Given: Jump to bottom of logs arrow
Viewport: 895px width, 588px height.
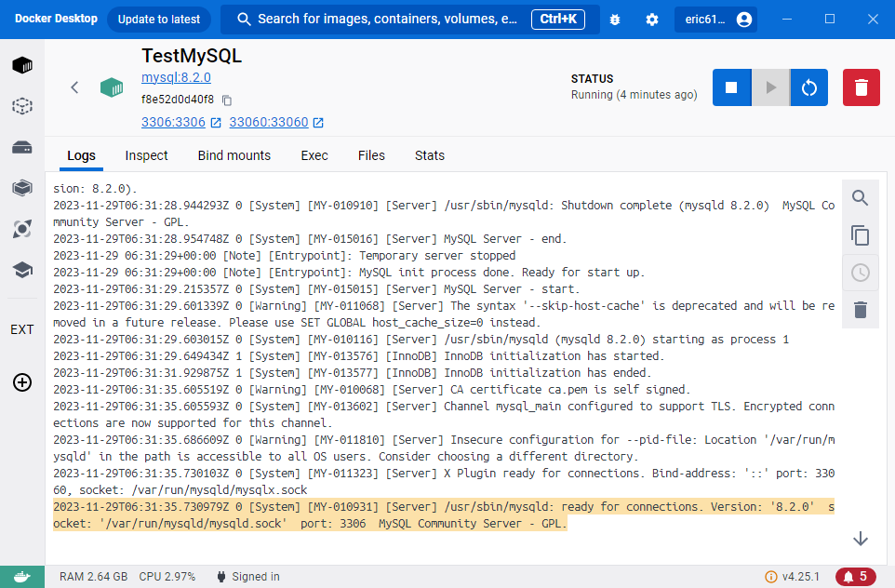Looking at the screenshot, I should (861, 539).
